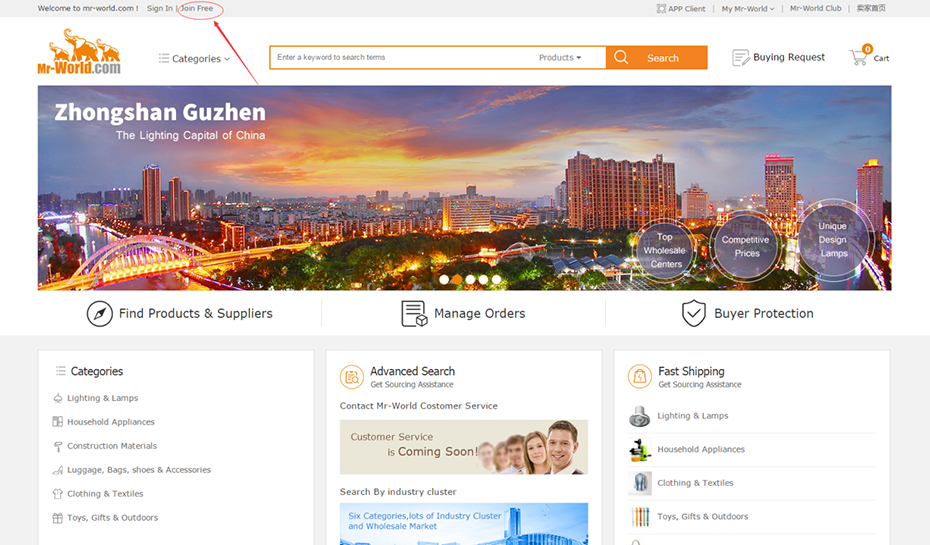This screenshot has width=930, height=545.
Task: Expand the My Mr-World dropdown menu
Action: tap(747, 9)
